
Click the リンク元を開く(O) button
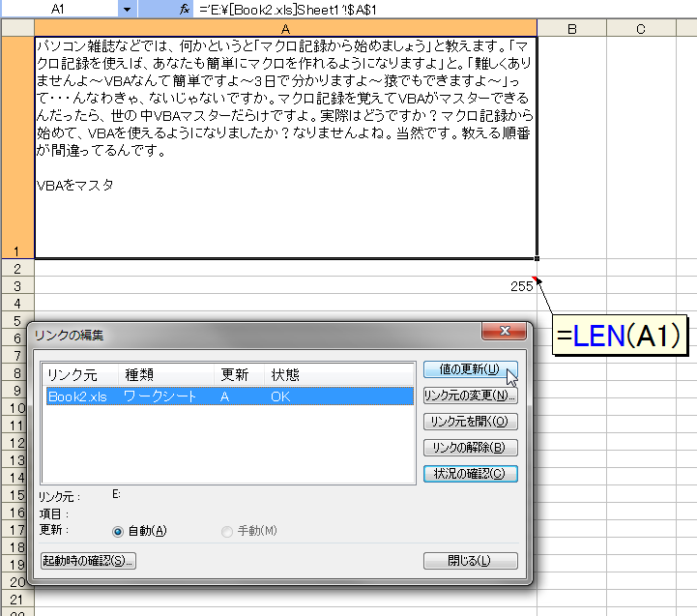pos(470,422)
